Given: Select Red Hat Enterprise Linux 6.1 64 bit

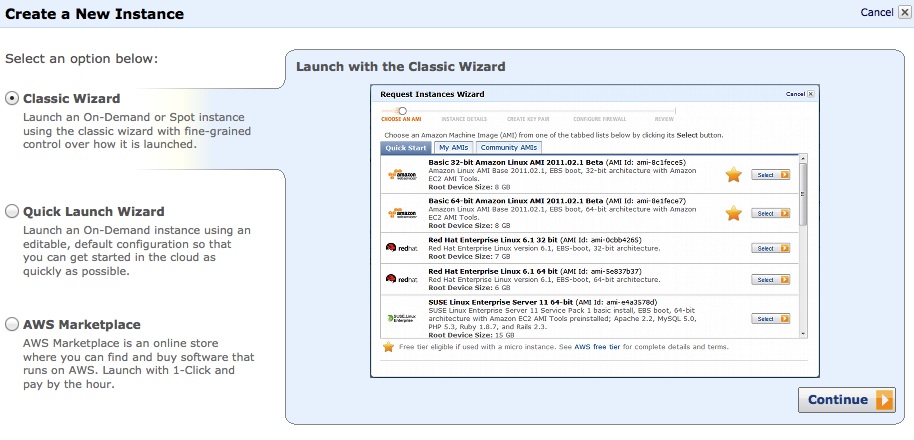Looking at the screenshot, I should tap(770, 280).
